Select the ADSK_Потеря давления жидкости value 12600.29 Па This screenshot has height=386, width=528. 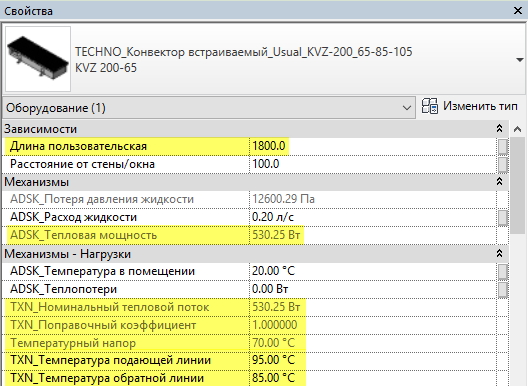tap(283, 199)
